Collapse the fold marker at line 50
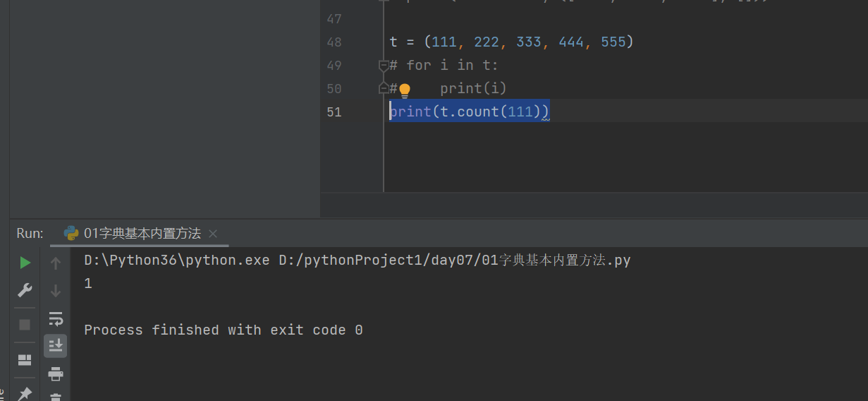868x401 pixels. (x=384, y=88)
